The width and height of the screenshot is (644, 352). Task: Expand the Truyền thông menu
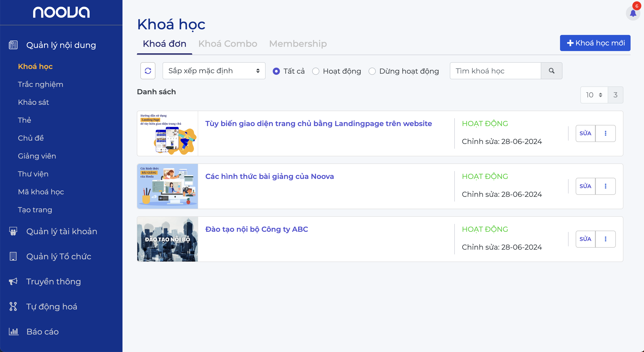pyautogui.click(x=54, y=281)
